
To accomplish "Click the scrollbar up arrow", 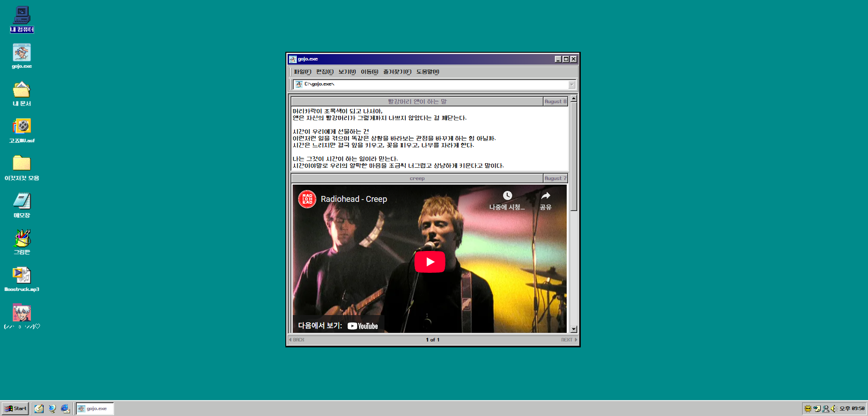I will click(x=574, y=99).
